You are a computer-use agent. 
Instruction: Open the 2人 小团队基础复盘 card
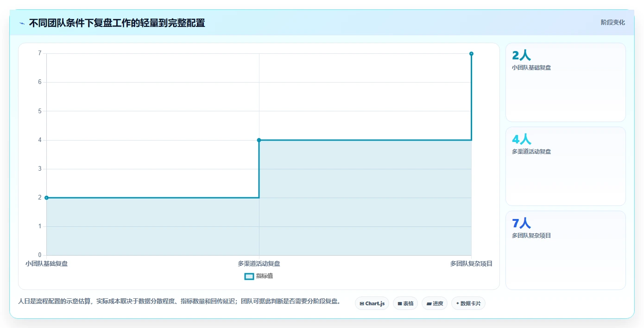pyautogui.click(x=565, y=82)
